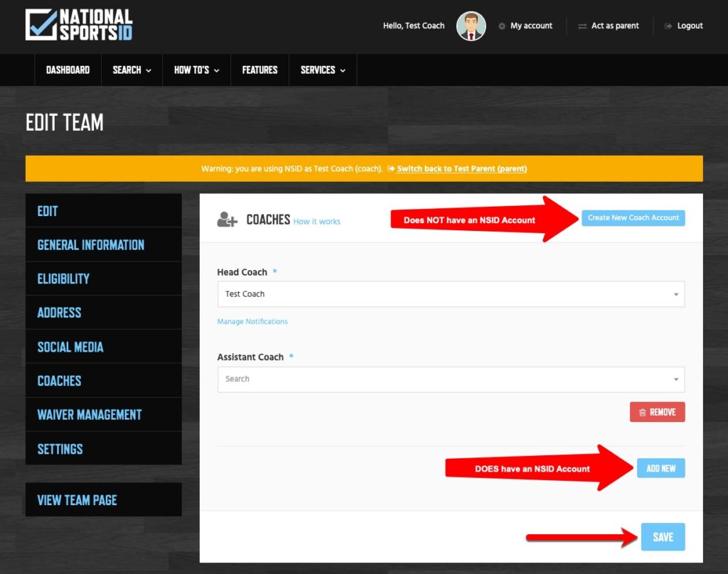Viewport: 728px width, 574px height.
Task: Switch back to Test Parent link
Action: click(461, 168)
